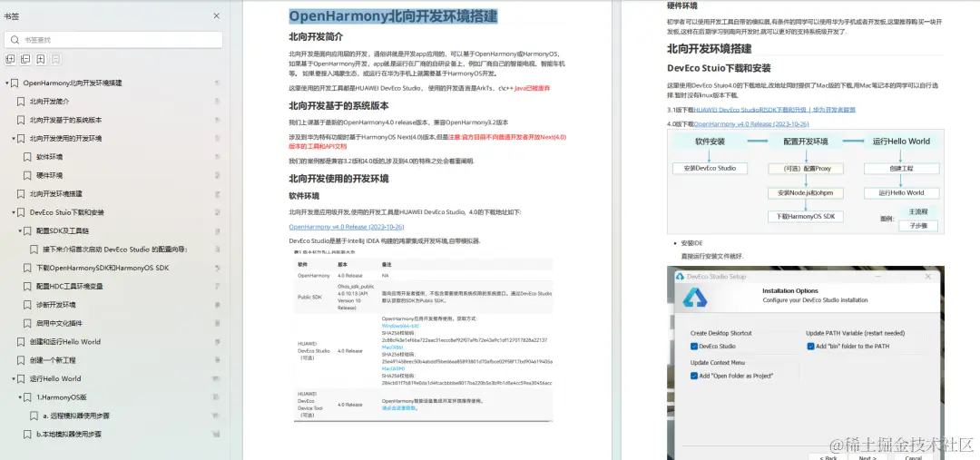Image resolution: width=980 pixels, height=460 pixels.
Task: Collapse the 北向开发使用的开发环境 bookmark node
Action: coord(14,138)
